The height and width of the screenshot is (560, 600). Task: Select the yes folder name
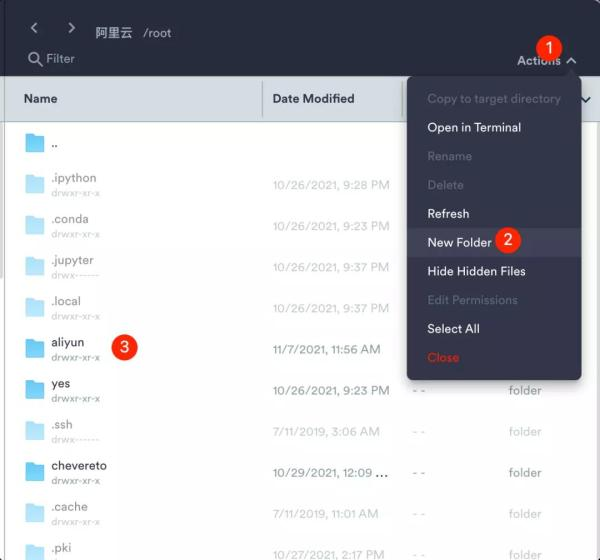[x=60, y=384]
